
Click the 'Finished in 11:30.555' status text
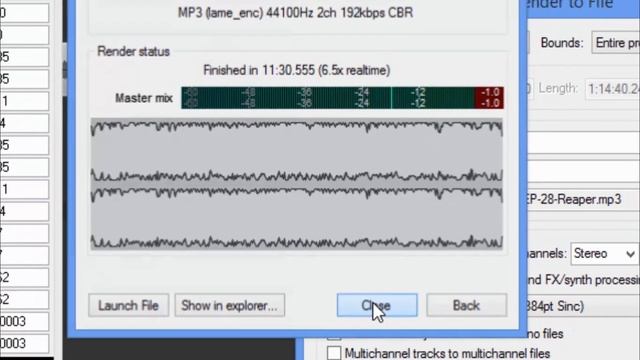point(296,70)
